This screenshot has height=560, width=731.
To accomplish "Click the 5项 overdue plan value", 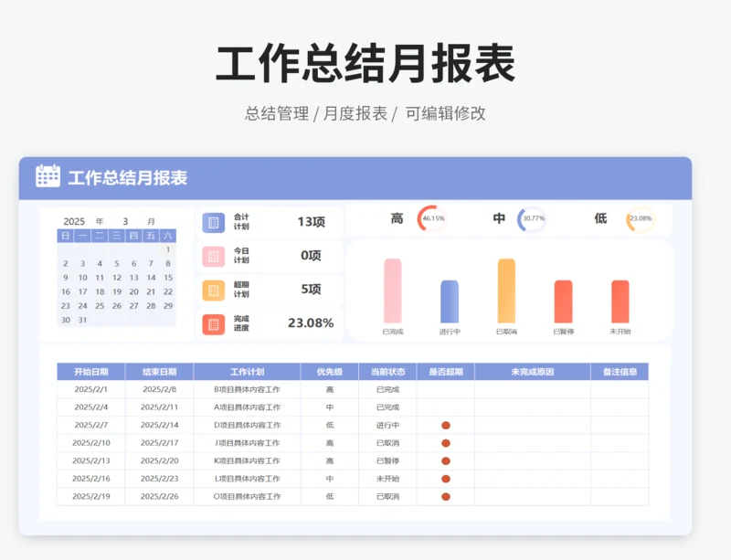I will pos(311,290).
